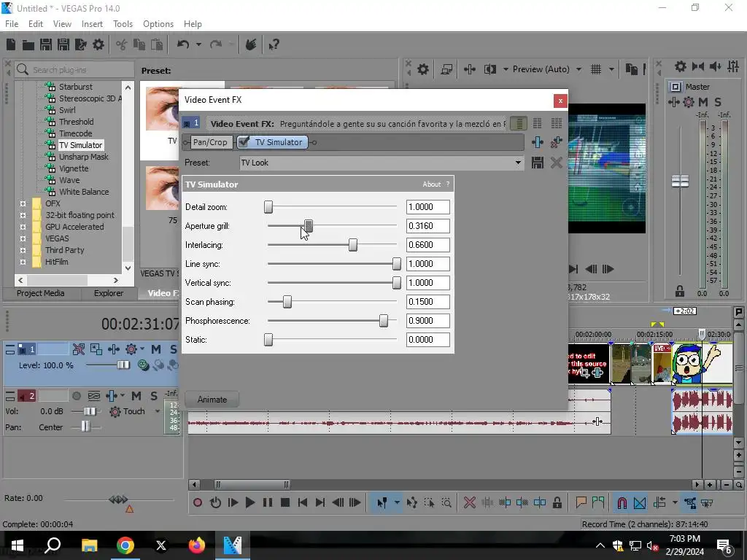Switch to the Explorer tab
Image resolution: width=747 pixels, height=560 pixels.
[x=109, y=293]
